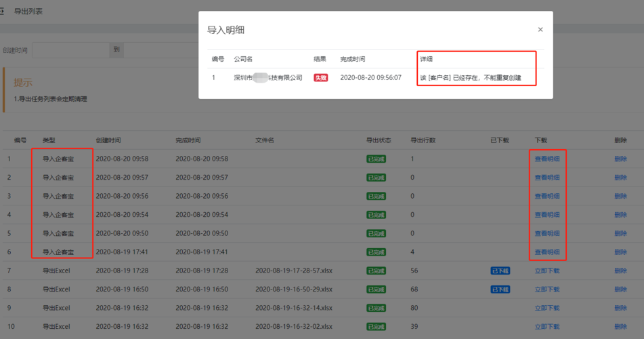Screen dimensions: 644x339
Task: Delete row 6 via 删除
Action: (x=620, y=252)
